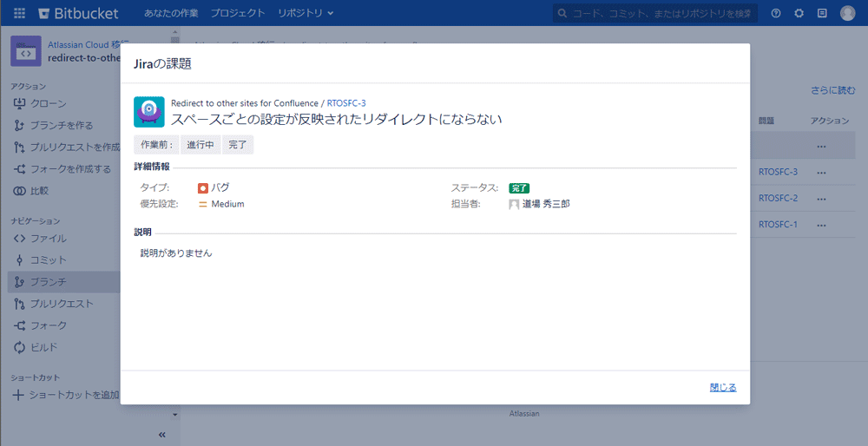Image resolution: width=868 pixels, height=446 pixels.
Task: Open actions menu for RTOSFC-3 row
Action: [821, 172]
